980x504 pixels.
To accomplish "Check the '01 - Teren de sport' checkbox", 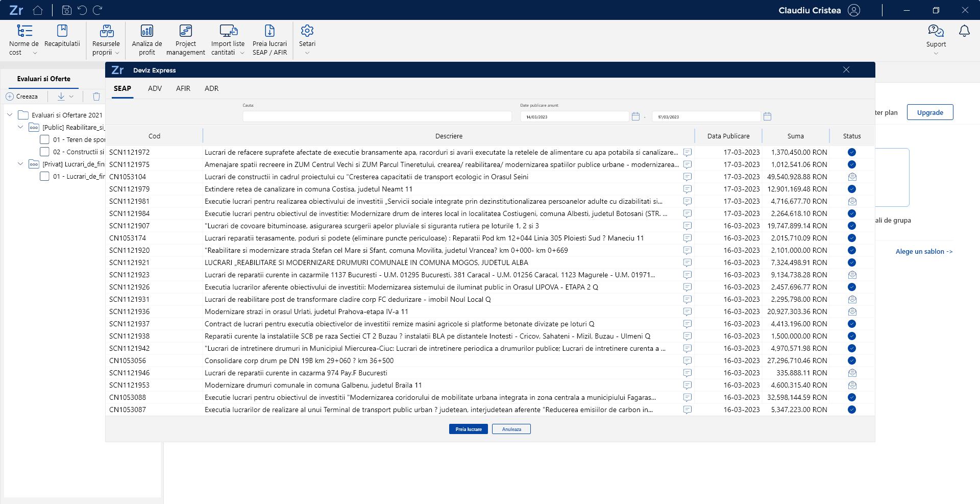I will click(45, 139).
